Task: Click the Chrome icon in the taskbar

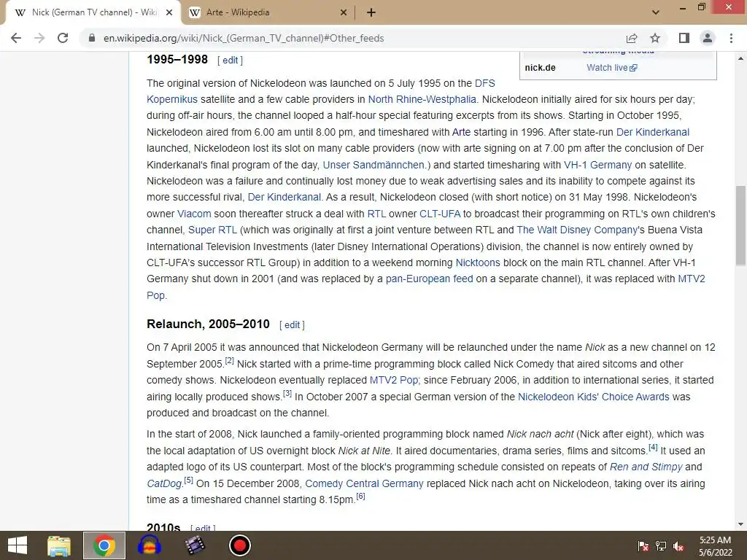Action: pos(104,545)
